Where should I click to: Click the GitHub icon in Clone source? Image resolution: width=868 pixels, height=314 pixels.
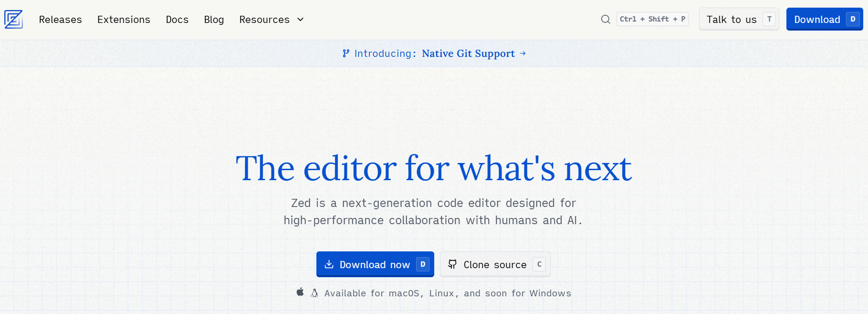[452, 264]
